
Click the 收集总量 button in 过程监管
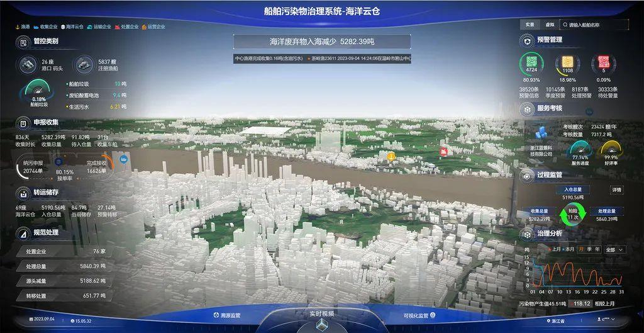point(539,212)
